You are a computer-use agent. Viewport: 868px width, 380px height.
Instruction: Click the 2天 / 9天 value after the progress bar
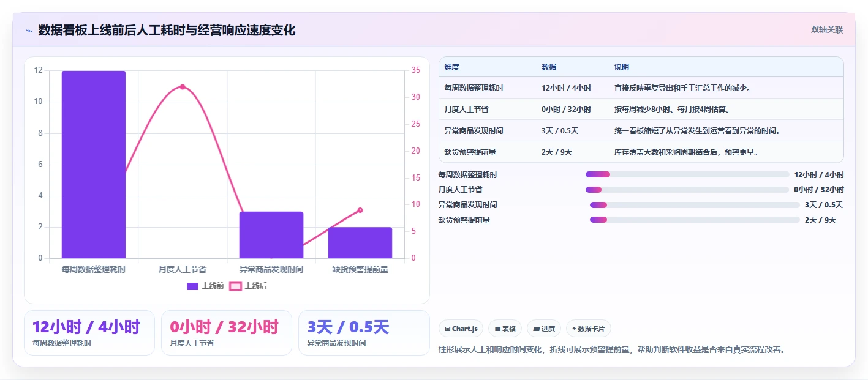pos(820,220)
